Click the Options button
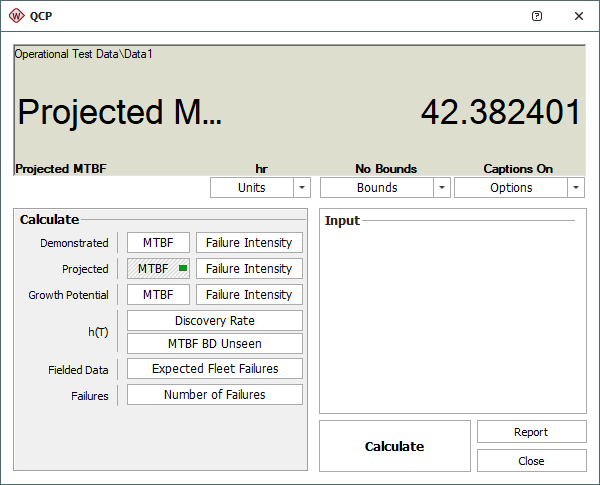 coord(511,188)
